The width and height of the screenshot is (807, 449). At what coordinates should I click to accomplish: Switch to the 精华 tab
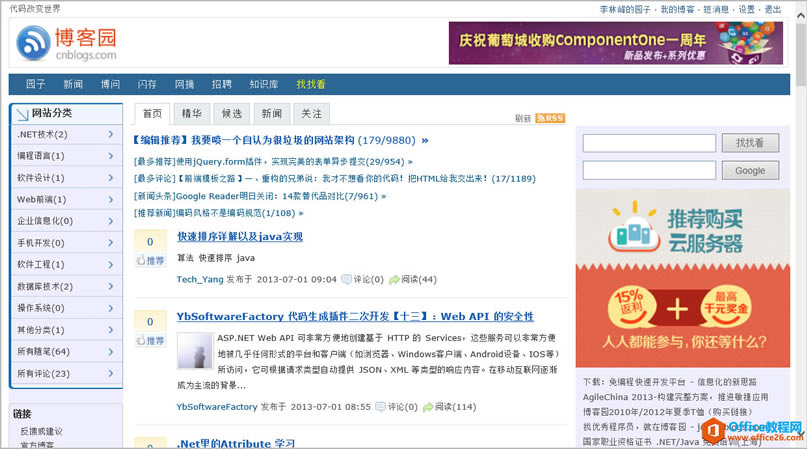click(191, 114)
